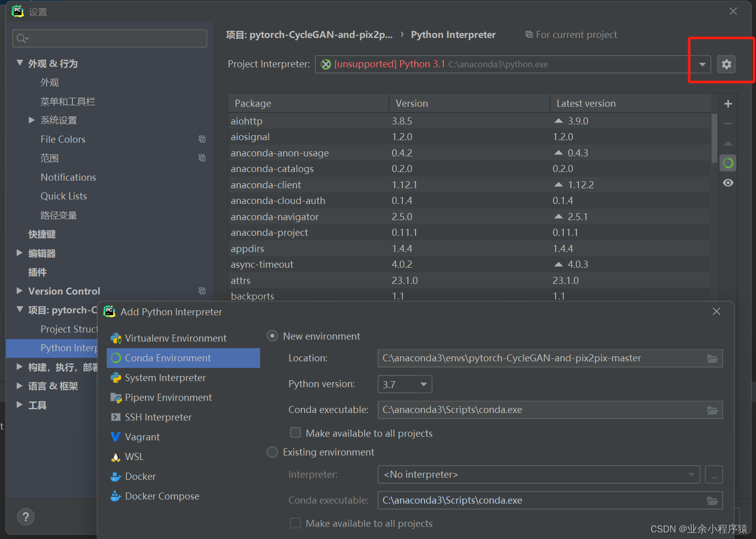
Task: Click the ellipsis browse interpreter button
Action: 713,475
